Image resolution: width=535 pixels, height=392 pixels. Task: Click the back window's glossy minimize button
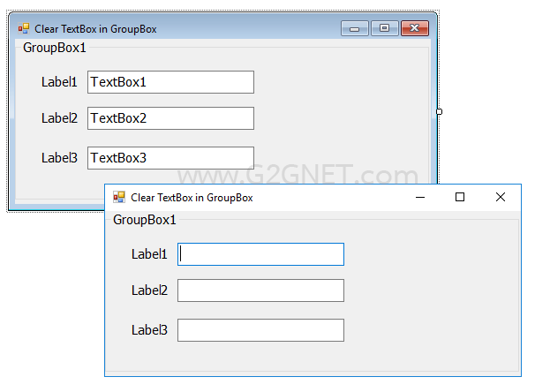point(355,28)
